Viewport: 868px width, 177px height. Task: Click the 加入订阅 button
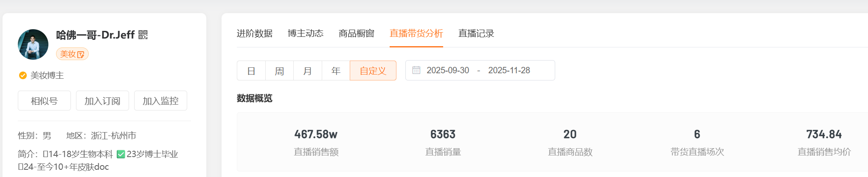102,101
